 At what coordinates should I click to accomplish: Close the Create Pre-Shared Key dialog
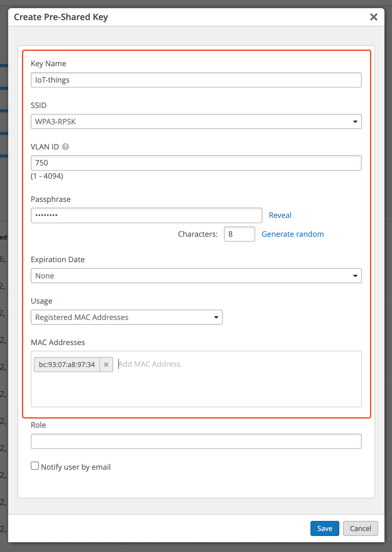coord(373,17)
